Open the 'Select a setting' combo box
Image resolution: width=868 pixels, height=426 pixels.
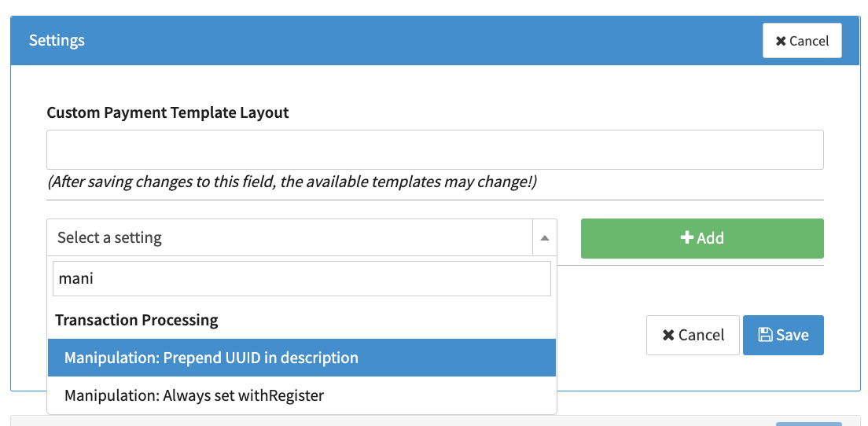(291, 237)
